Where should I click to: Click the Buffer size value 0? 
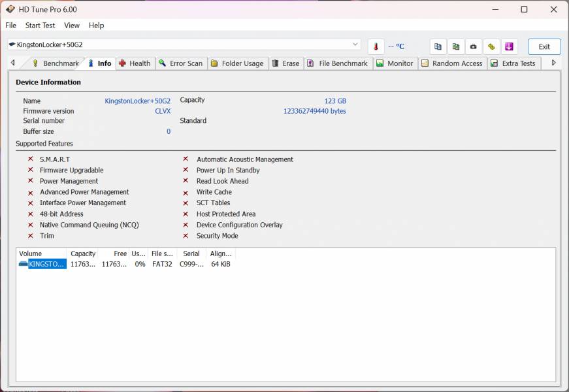(x=169, y=131)
